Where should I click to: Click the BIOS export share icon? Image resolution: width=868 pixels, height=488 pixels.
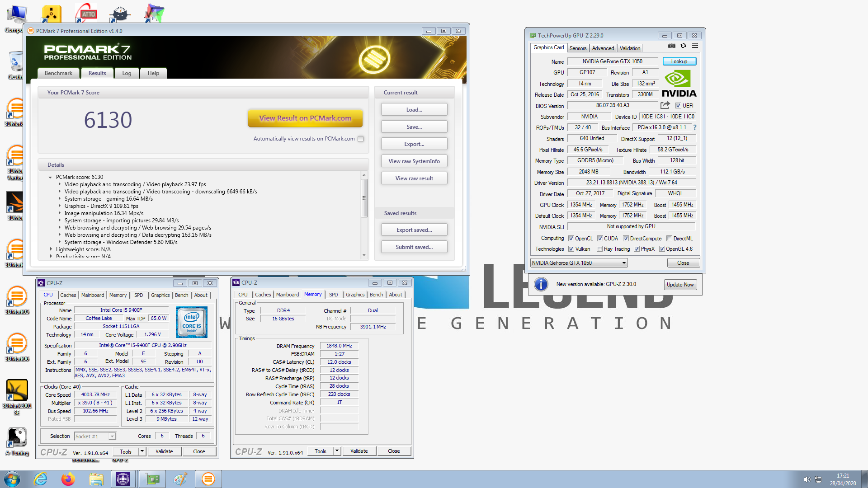tap(665, 105)
